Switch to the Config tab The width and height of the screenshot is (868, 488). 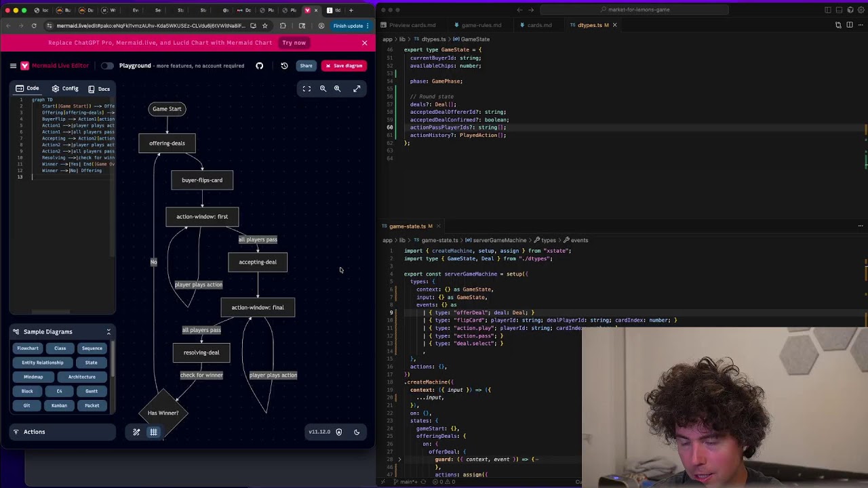[65, 89]
